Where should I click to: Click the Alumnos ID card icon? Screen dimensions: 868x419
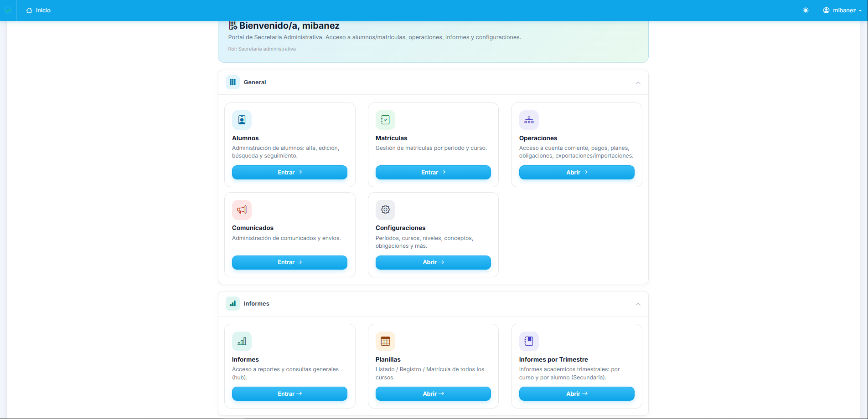242,120
